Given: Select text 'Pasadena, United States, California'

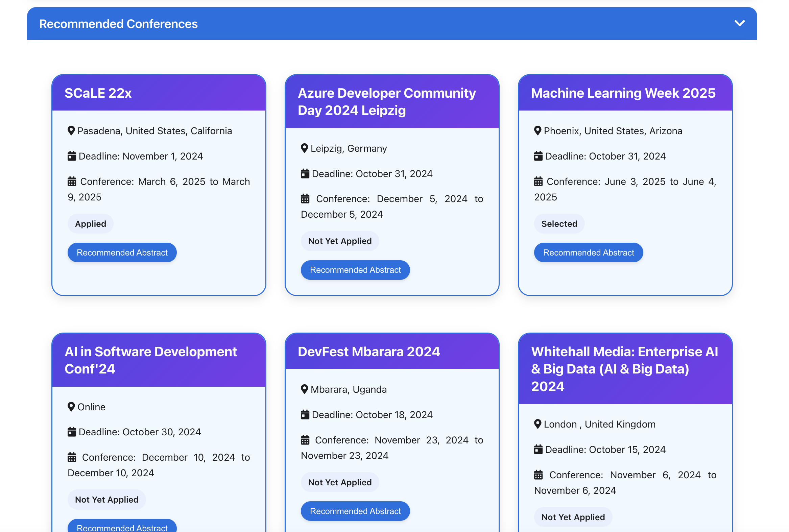Looking at the screenshot, I should (155, 131).
